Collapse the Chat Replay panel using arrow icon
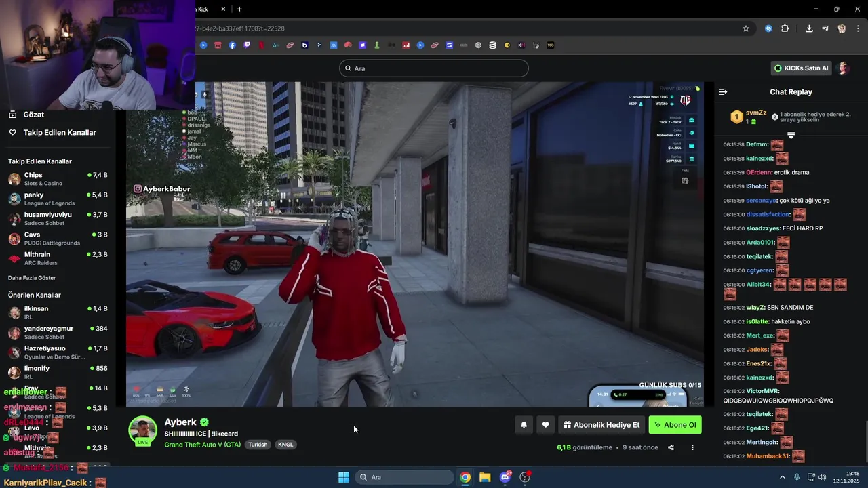 tap(723, 91)
